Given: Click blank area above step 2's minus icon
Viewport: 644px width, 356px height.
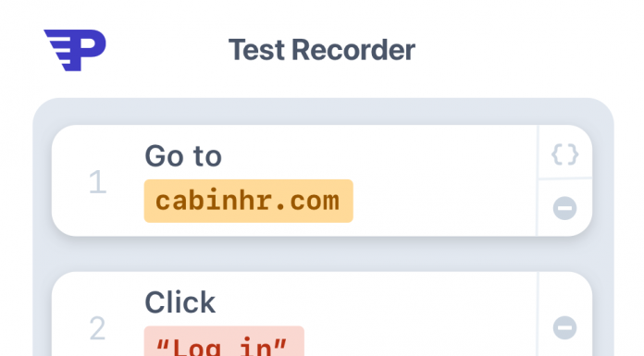Looking at the screenshot, I should point(565,294).
